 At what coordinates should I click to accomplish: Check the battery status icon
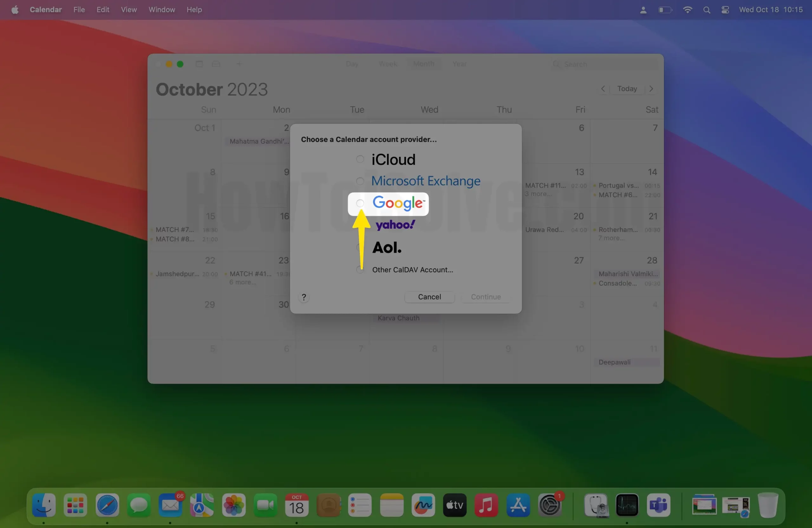(x=665, y=10)
